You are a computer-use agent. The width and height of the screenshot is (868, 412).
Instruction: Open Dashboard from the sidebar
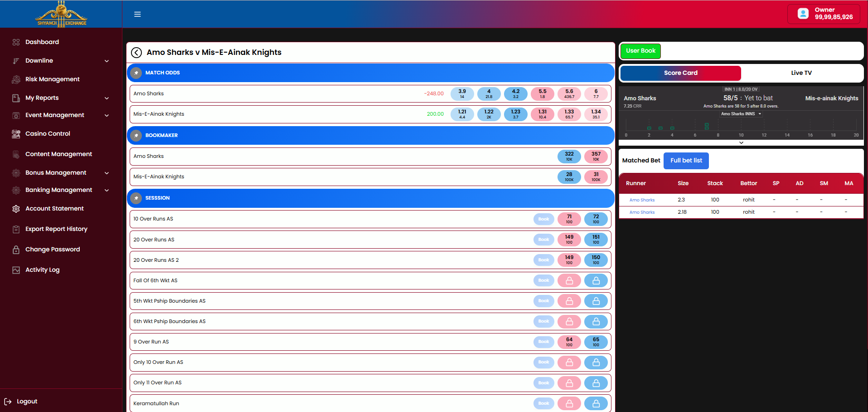(x=42, y=42)
